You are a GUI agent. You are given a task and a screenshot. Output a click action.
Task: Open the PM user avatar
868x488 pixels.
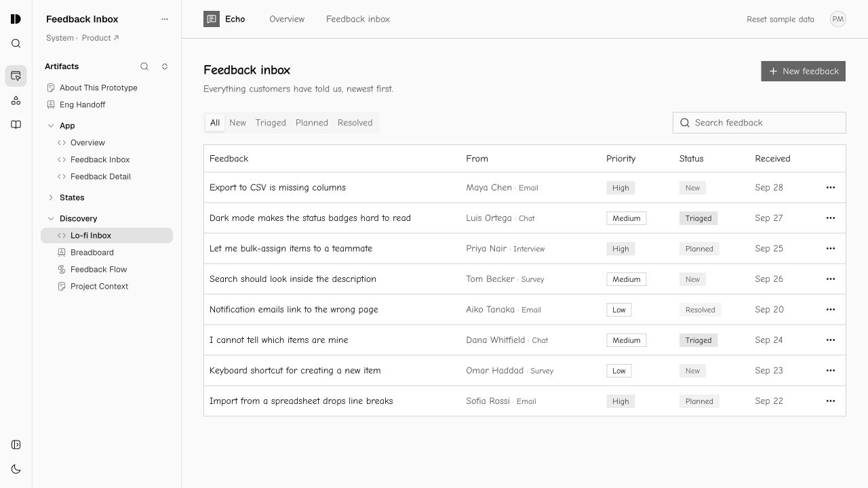[838, 19]
